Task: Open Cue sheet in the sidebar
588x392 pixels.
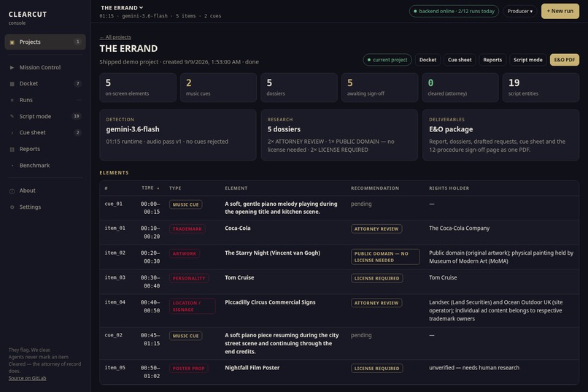Action: click(x=45, y=133)
